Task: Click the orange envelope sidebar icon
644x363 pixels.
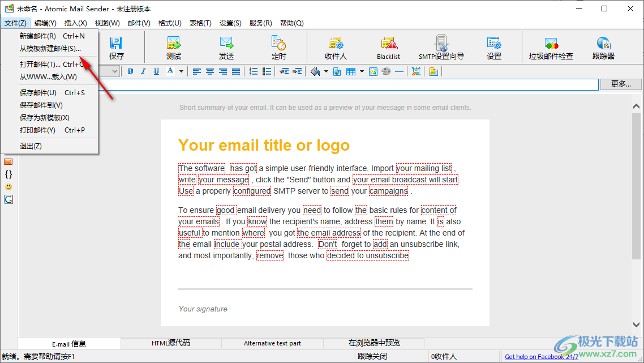Action: coord(8,162)
